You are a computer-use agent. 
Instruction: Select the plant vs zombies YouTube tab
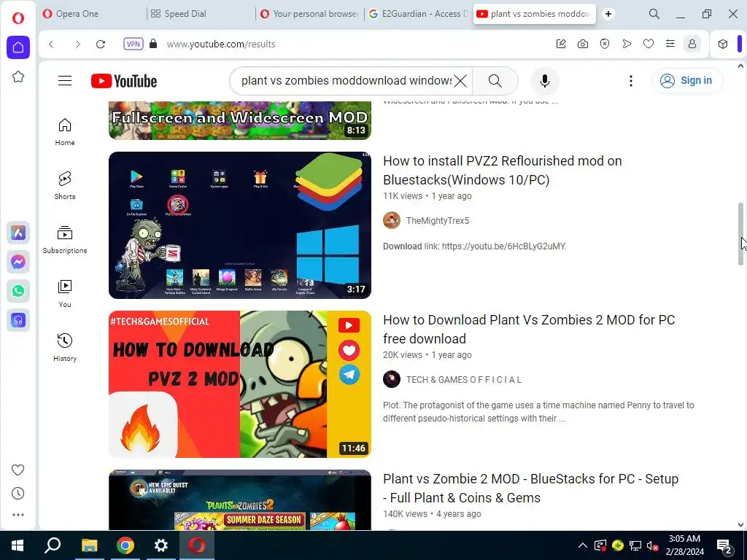point(535,14)
